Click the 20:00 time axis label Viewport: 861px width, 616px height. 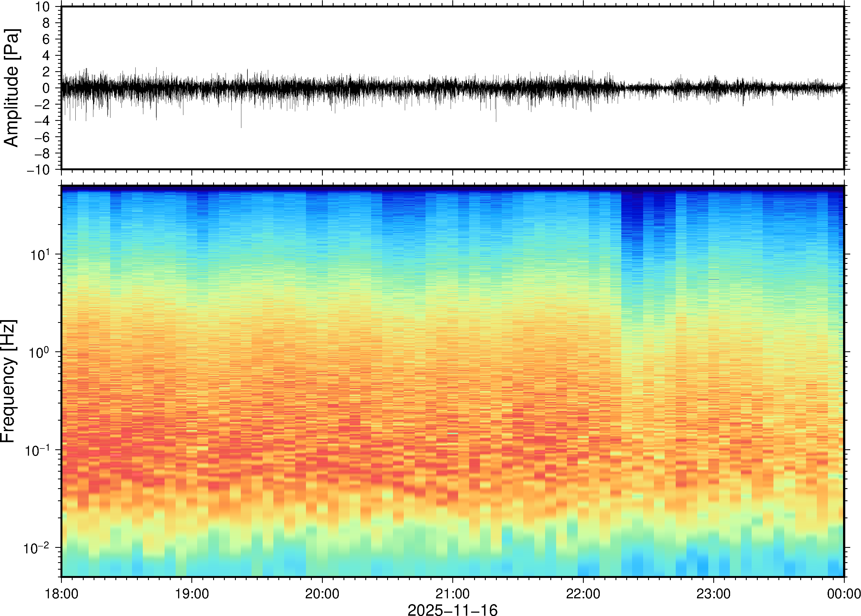[322, 594]
